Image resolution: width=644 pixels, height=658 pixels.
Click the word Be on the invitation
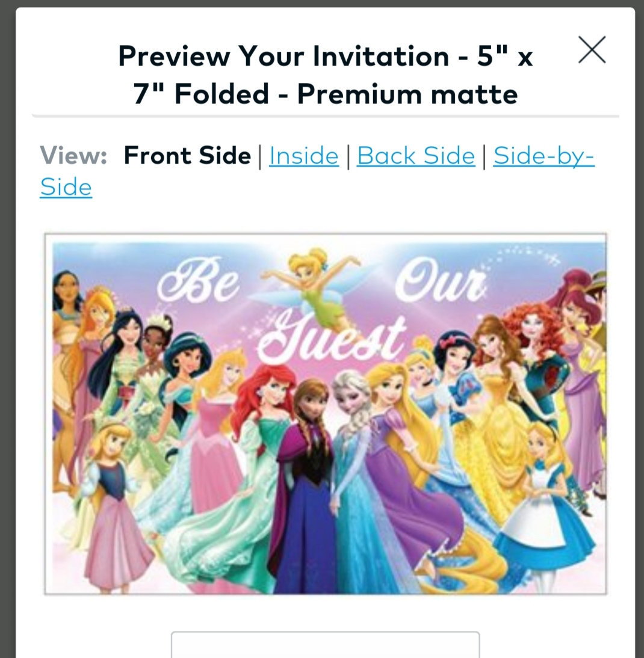coord(198,280)
